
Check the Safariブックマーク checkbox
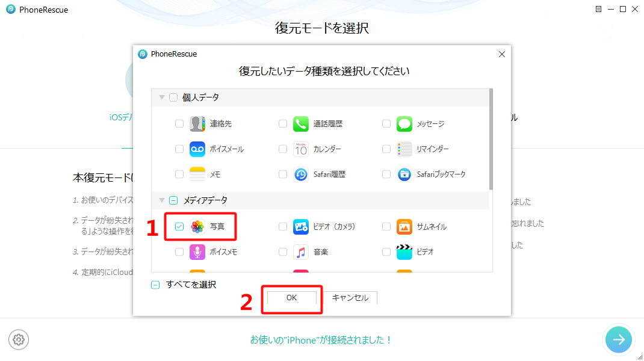[x=386, y=174]
